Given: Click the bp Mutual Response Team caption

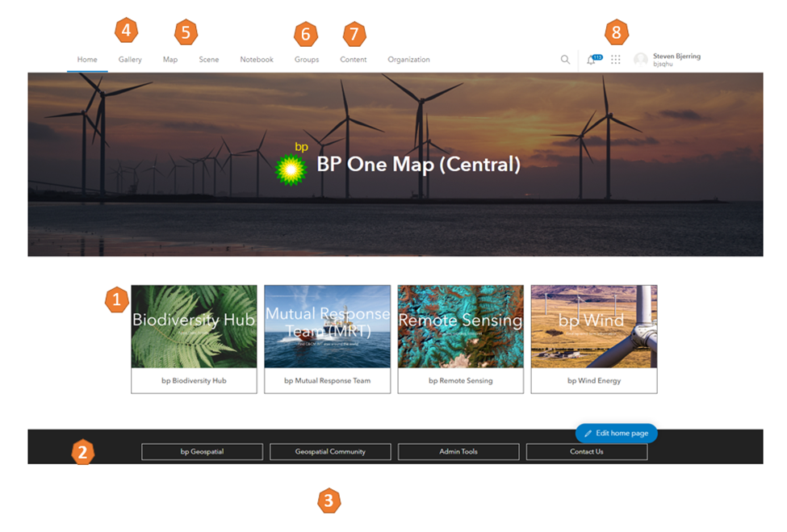Looking at the screenshot, I should [327, 380].
